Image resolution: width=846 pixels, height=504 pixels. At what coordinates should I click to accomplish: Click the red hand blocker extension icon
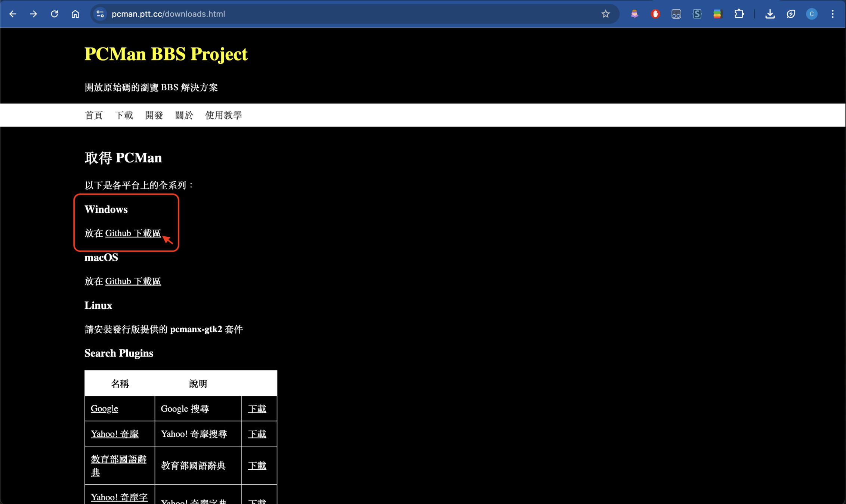coord(655,14)
